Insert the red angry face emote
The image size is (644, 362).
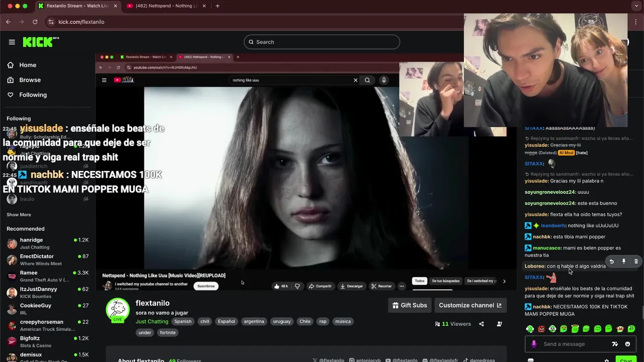[541, 329]
